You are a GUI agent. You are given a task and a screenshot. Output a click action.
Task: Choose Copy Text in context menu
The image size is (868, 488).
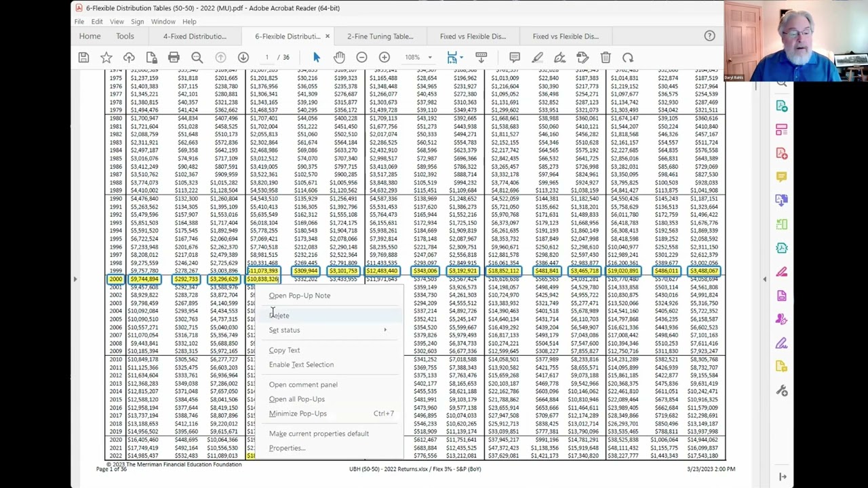pos(329,350)
